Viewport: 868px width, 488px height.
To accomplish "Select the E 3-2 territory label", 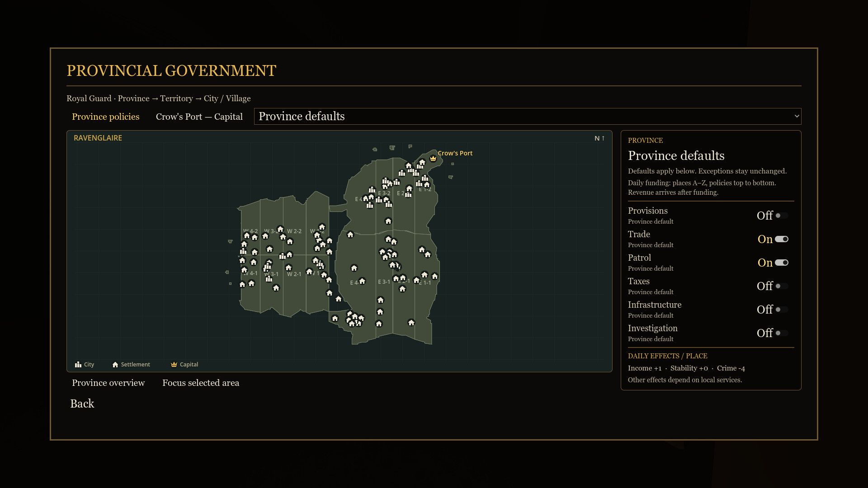I will (384, 193).
